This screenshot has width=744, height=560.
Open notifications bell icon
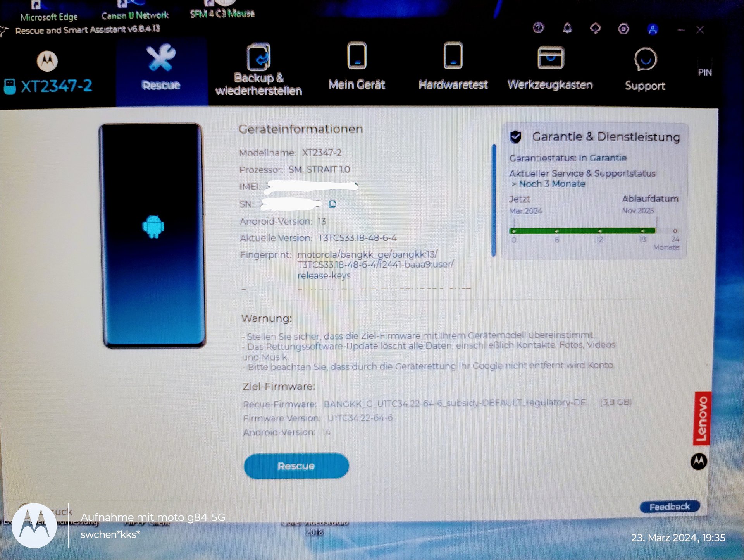(x=567, y=28)
